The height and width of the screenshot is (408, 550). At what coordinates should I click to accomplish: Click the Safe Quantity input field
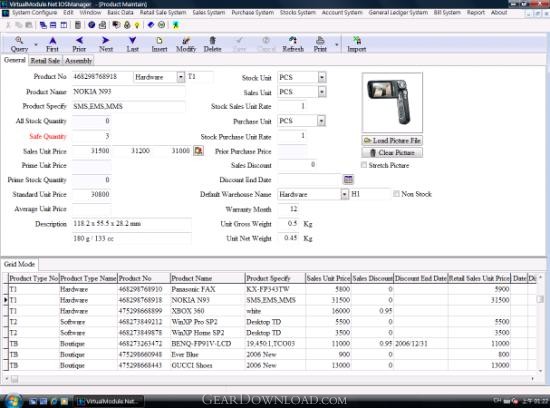[x=92, y=136]
